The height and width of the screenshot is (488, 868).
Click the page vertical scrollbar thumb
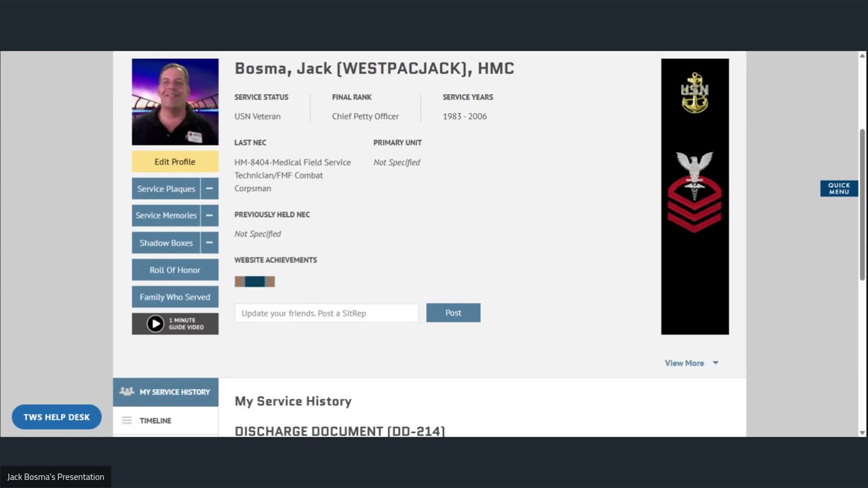pos(863,203)
